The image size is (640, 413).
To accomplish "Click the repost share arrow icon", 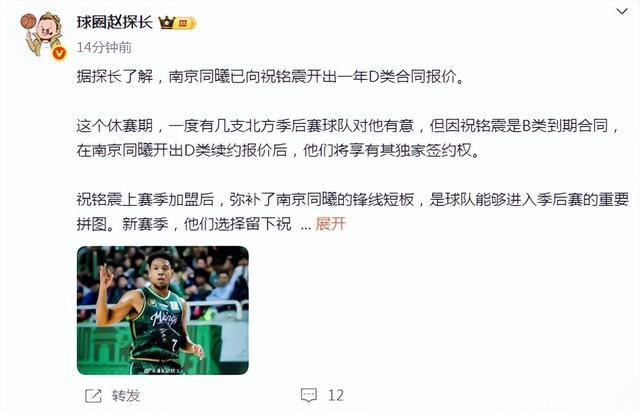I will [93, 395].
